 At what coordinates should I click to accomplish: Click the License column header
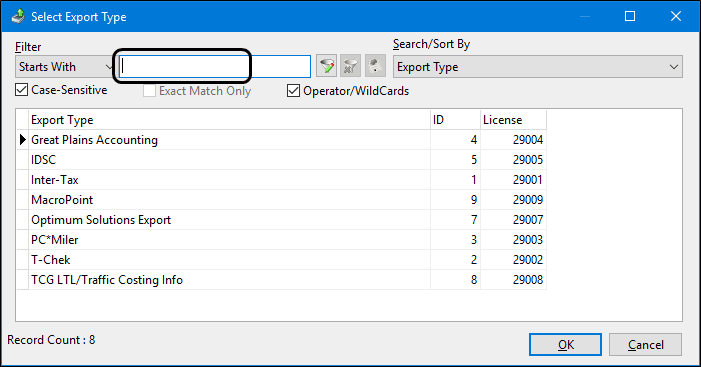[x=513, y=120]
